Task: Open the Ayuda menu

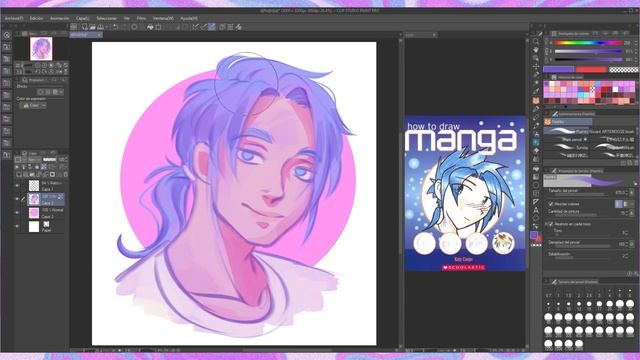Action: pos(189,18)
